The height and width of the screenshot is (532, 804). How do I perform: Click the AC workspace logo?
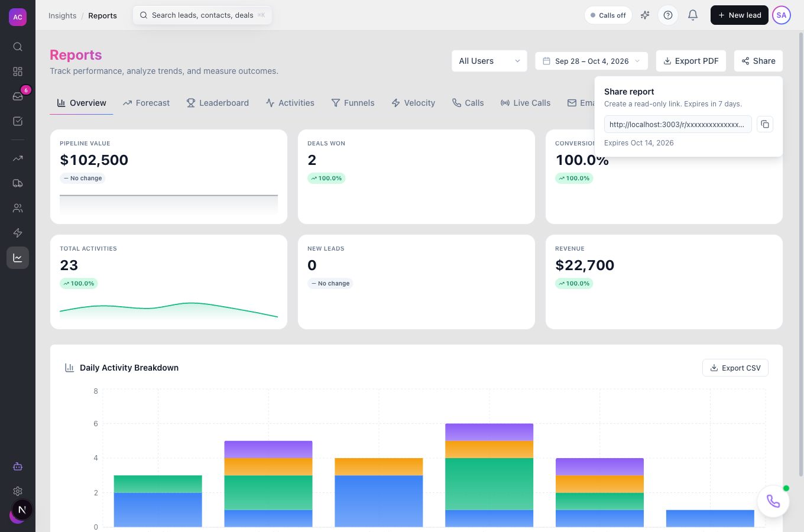pyautogui.click(x=18, y=17)
